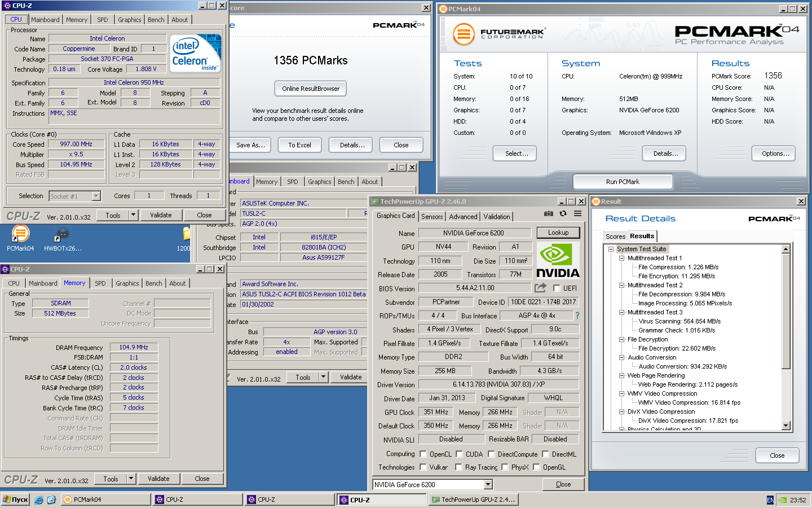Click GPU-Z screenshot camera icon
Screen dimensions: 812x508
point(548,213)
